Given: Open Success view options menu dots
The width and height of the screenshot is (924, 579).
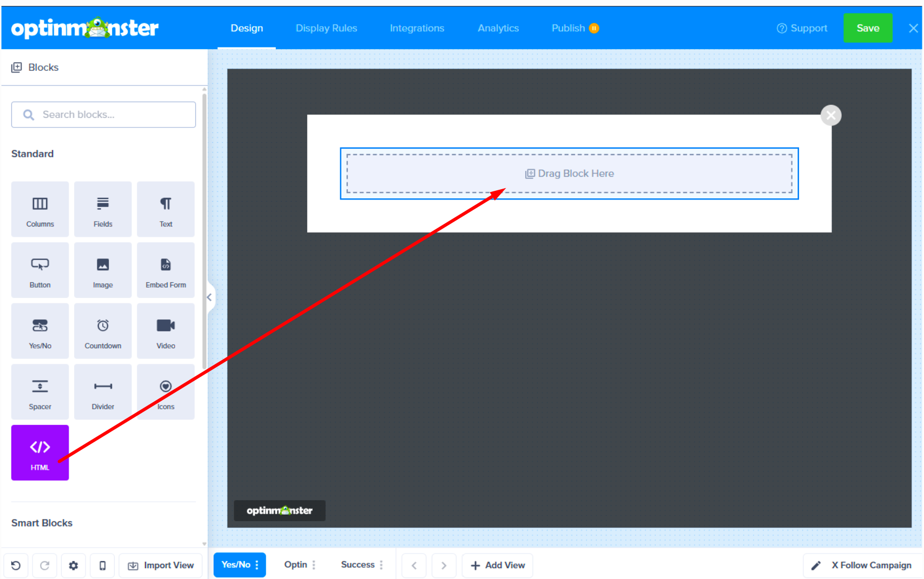Looking at the screenshot, I should pos(381,565).
